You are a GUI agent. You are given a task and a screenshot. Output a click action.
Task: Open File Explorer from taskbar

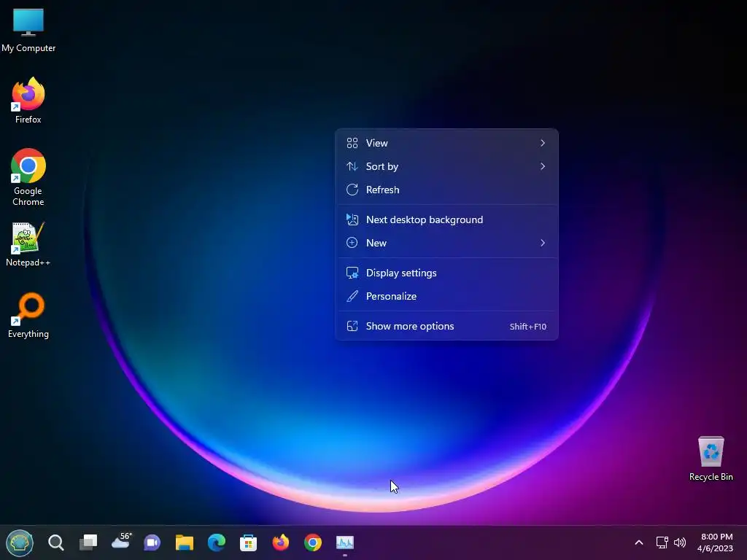pos(185,542)
